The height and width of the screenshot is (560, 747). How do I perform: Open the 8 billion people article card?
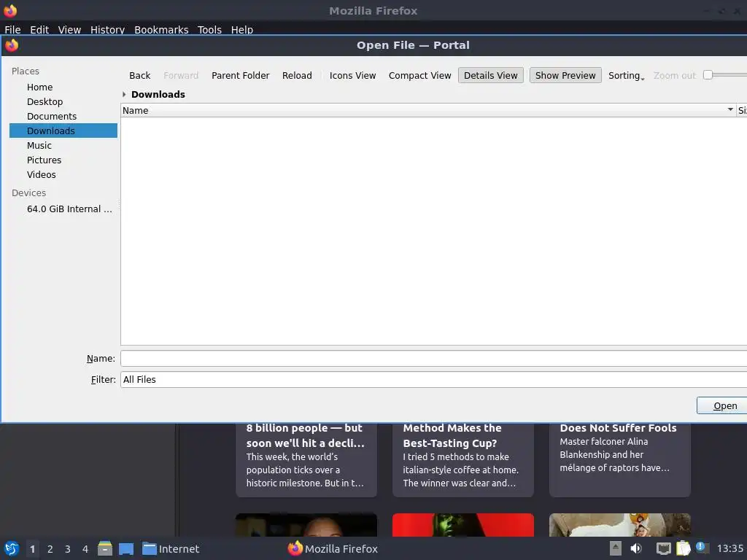pos(306,459)
